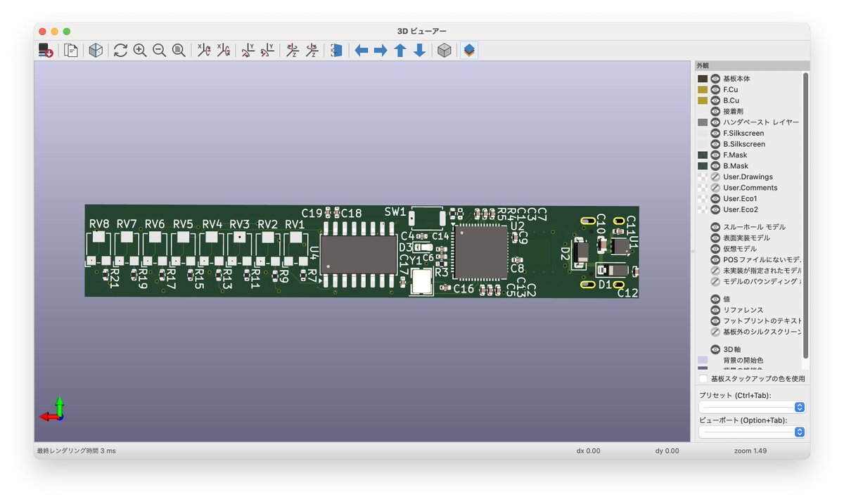
Task: Fit the board to the screen
Action: [179, 50]
